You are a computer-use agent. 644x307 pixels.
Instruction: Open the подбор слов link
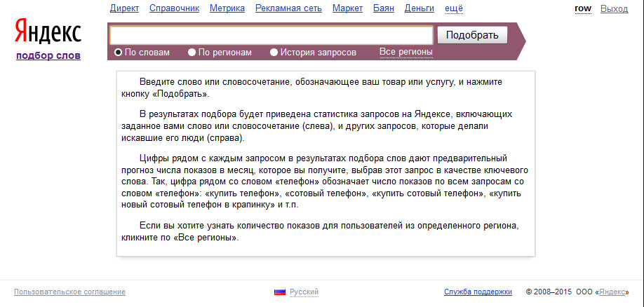[x=48, y=55]
